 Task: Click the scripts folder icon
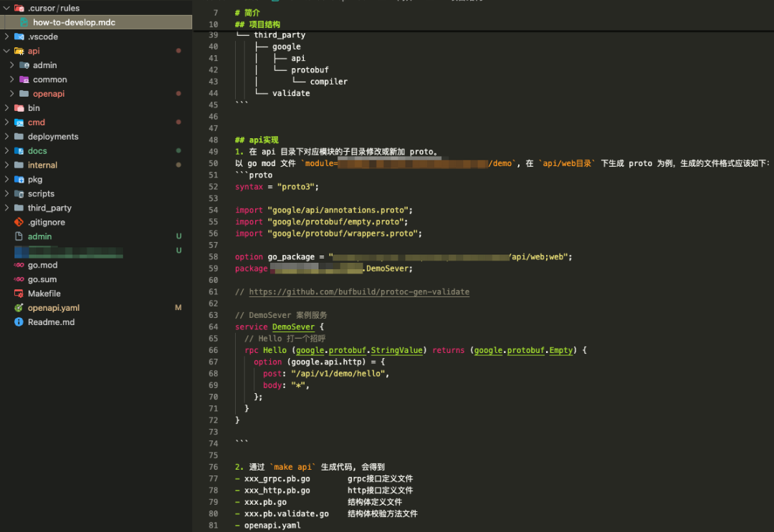[x=19, y=194]
